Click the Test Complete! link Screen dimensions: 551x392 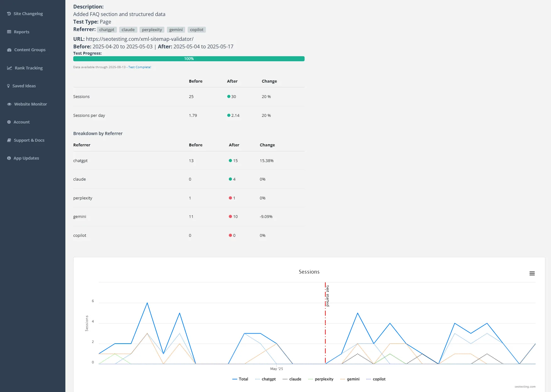(x=140, y=67)
